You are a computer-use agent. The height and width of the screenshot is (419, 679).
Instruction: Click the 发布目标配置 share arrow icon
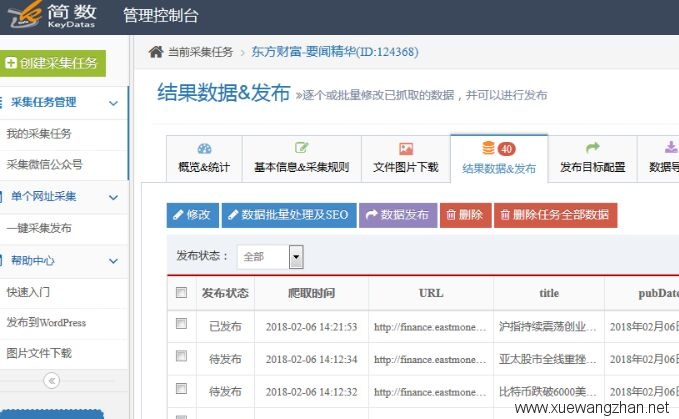[592, 148]
